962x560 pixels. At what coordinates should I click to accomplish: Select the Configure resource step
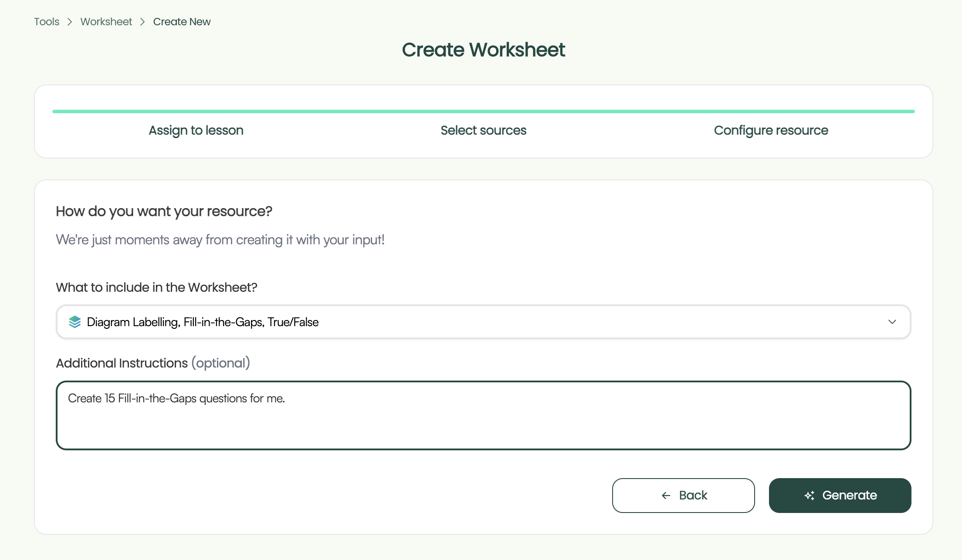point(771,130)
